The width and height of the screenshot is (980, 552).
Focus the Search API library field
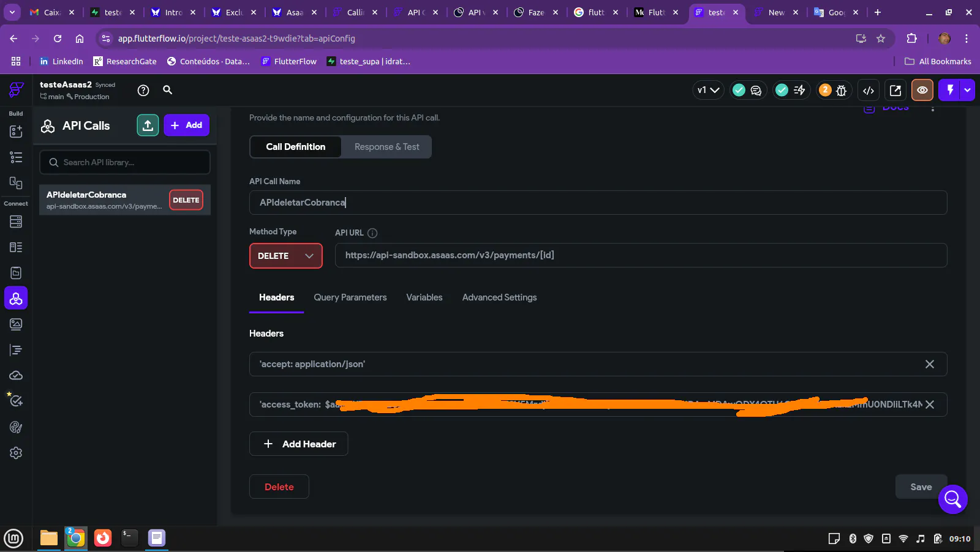point(125,162)
